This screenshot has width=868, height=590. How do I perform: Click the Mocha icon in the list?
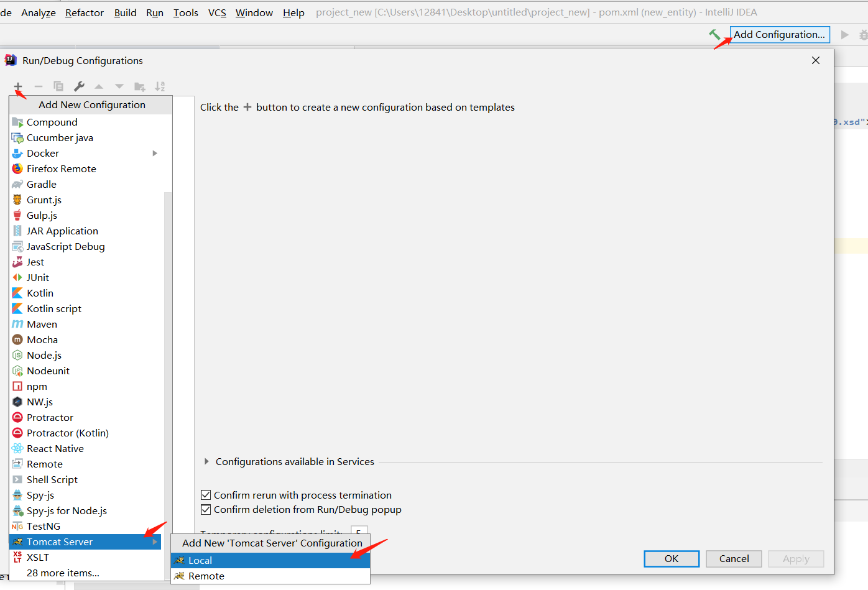point(17,339)
